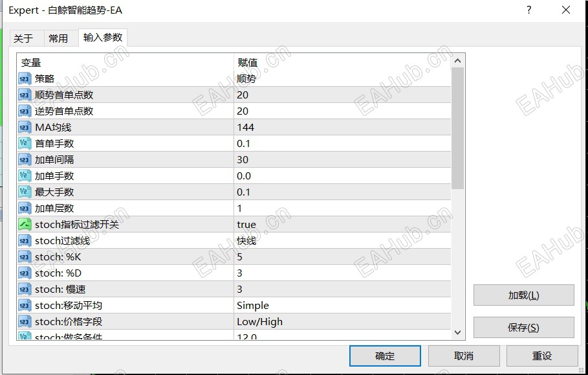This screenshot has height=375, width=588.
Task: Select the 策略 value 顺势
Action: pyautogui.click(x=246, y=79)
